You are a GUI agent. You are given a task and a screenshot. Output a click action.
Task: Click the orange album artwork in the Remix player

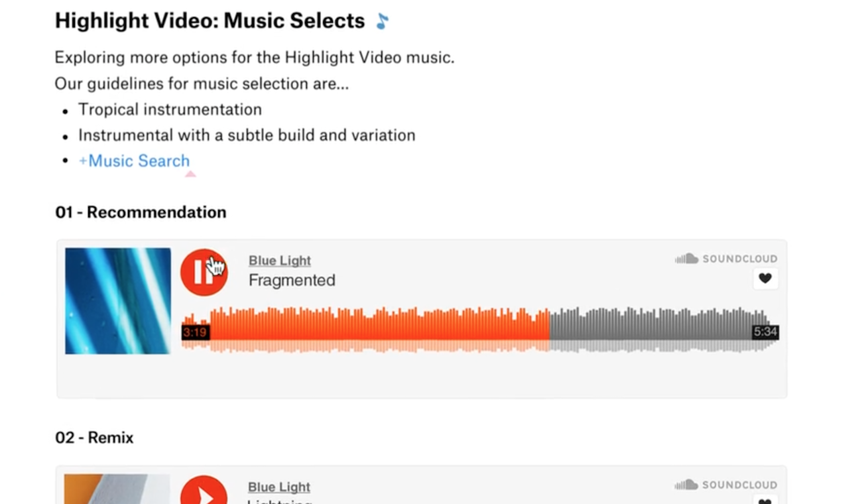[117, 489]
